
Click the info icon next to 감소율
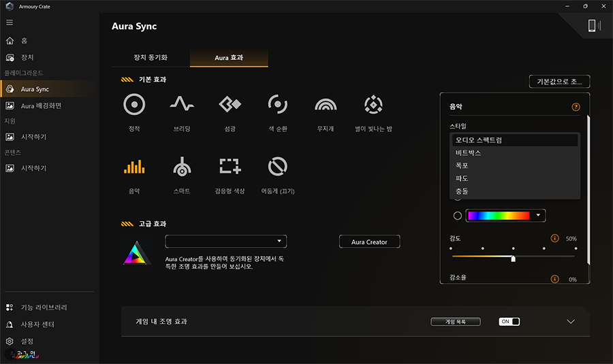554,279
